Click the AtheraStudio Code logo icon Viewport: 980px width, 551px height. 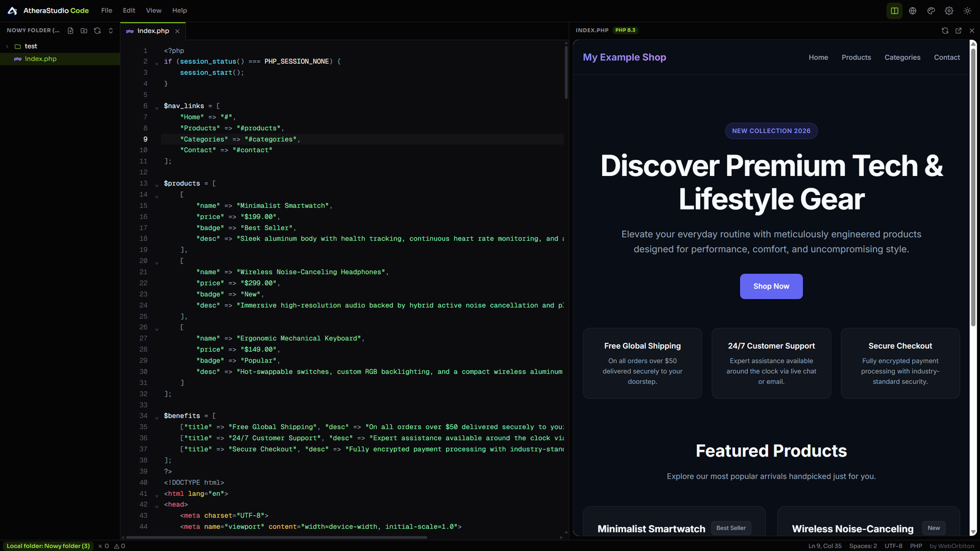pos(12,10)
